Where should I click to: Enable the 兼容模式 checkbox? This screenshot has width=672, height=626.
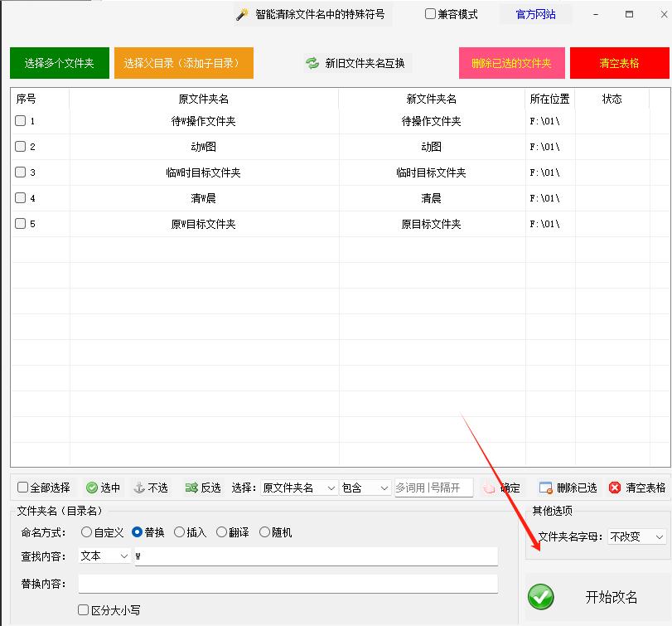pyautogui.click(x=430, y=14)
